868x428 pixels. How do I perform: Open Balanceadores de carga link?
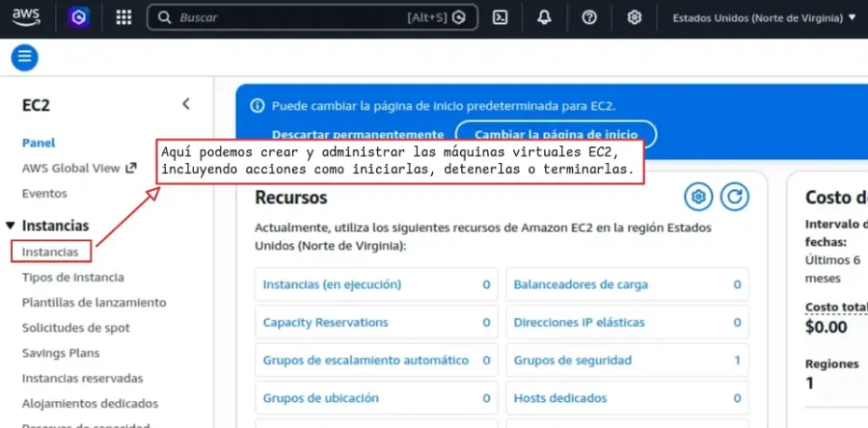click(581, 284)
